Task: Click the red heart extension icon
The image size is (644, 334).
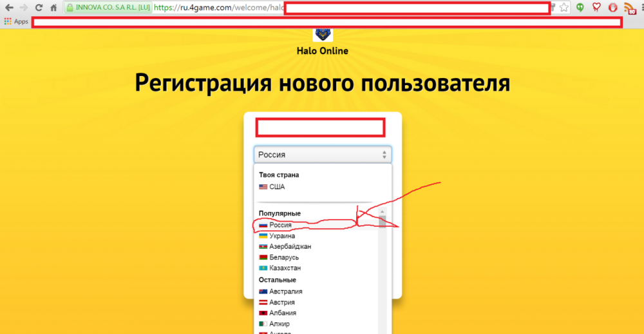Action: point(597,7)
